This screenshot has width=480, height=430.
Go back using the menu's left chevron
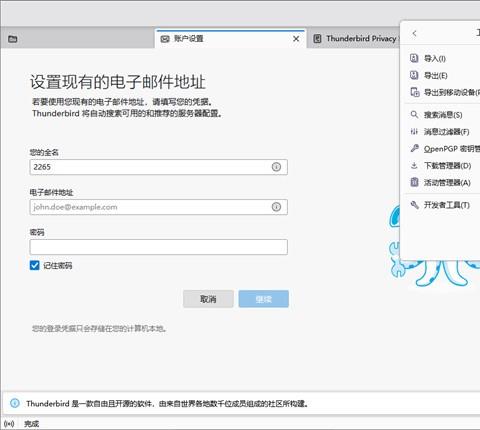click(x=414, y=33)
